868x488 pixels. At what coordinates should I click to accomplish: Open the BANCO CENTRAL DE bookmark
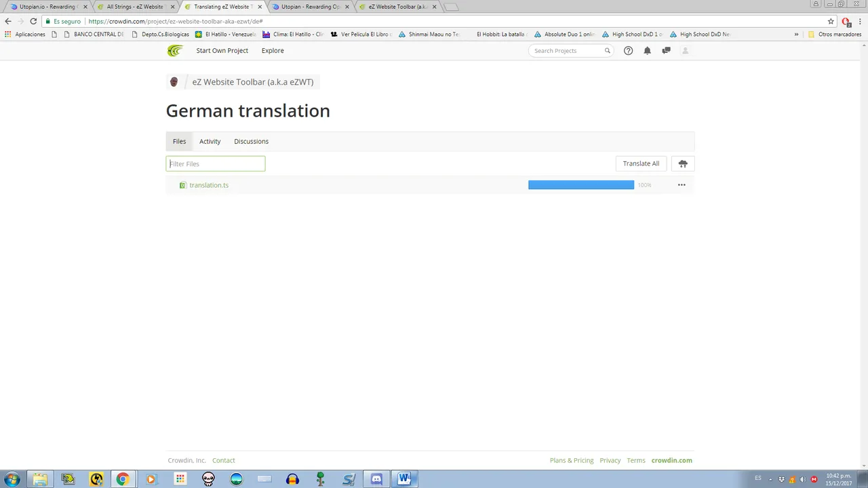(93, 34)
